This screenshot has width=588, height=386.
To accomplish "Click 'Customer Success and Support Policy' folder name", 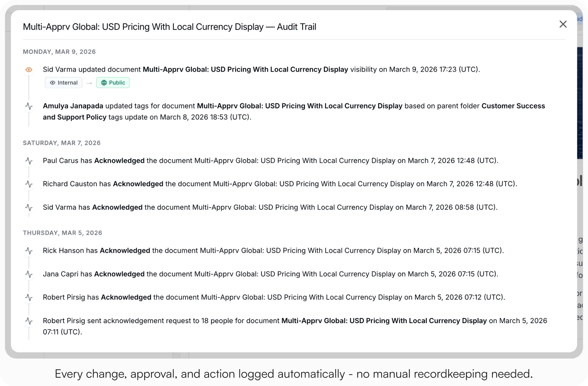I will pyautogui.click(x=294, y=111).
